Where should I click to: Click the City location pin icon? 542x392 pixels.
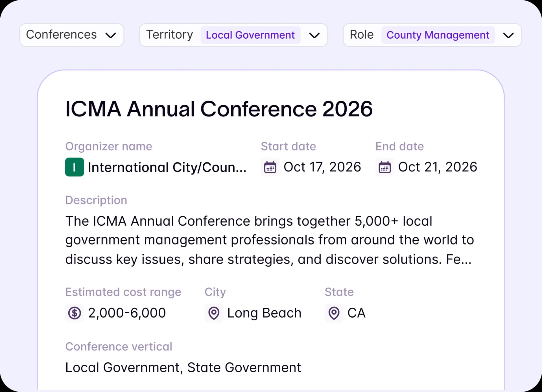point(214,313)
